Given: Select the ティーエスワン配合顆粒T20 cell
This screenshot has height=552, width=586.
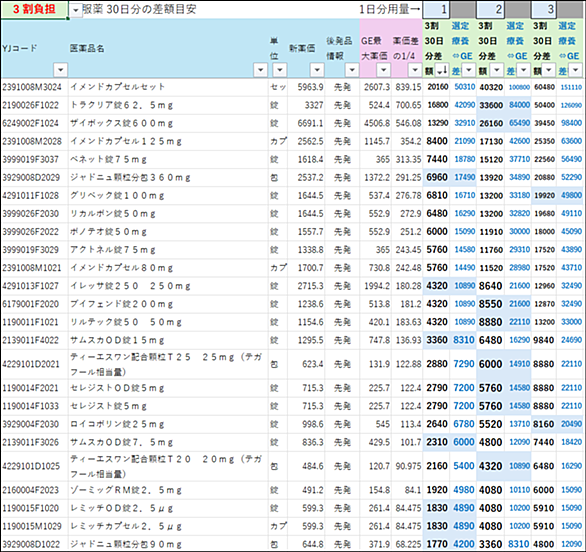Looking at the screenshot, I should tap(168, 466).
